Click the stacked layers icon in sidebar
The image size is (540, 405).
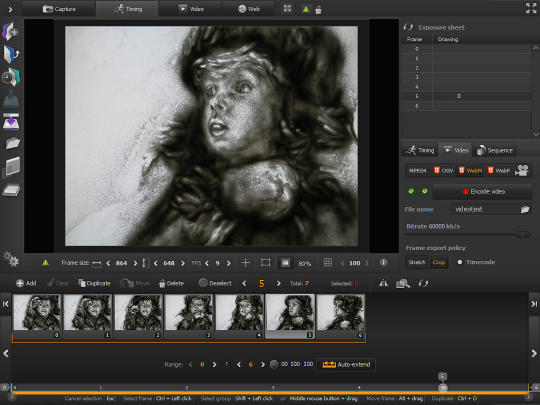click(11, 190)
